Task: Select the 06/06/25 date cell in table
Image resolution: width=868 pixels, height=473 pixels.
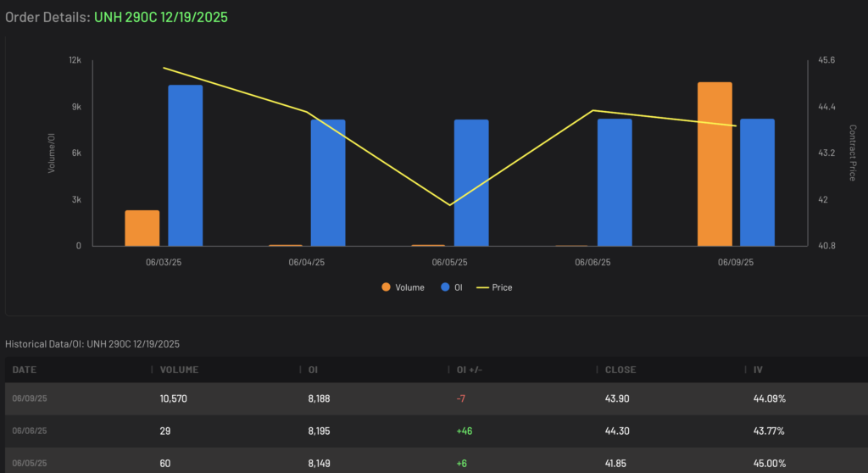Action: point(30,431)
